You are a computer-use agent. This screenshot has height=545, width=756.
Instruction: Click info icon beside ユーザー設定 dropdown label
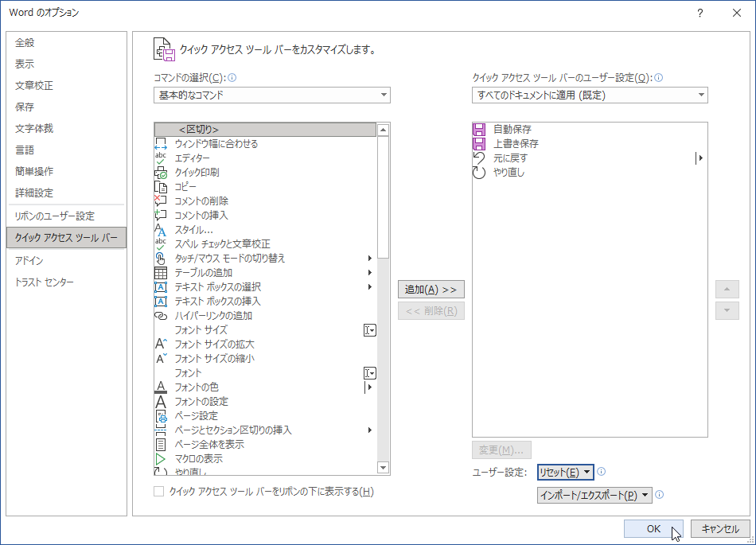pyautogui.click(x=659, y=78)
